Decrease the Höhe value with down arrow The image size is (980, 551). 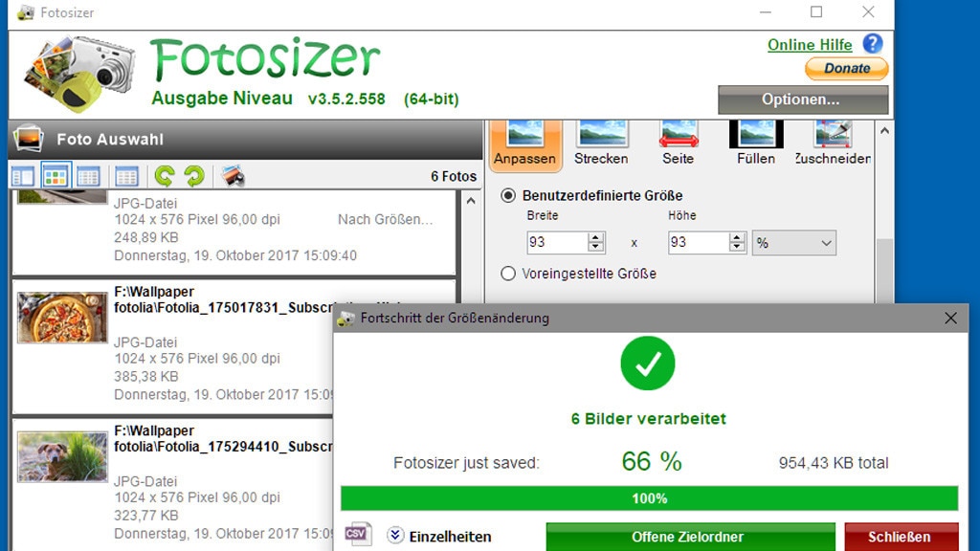[738, 248]
